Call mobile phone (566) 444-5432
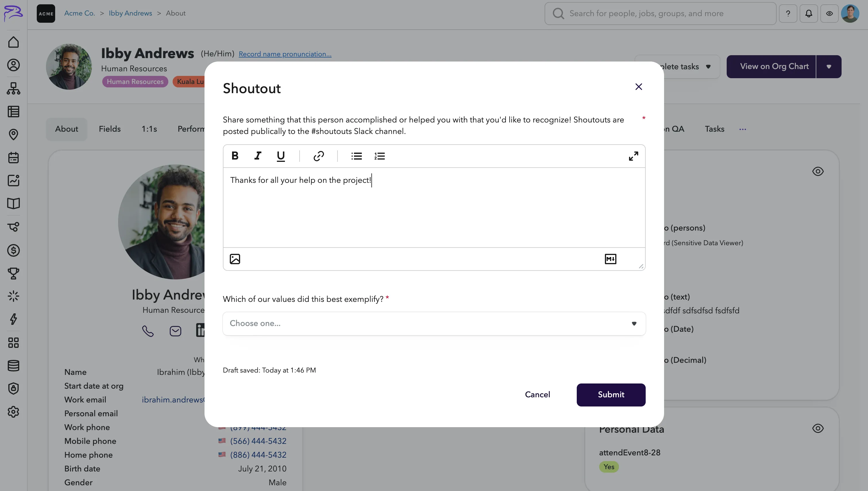The image size is (868, 491). 258,441
